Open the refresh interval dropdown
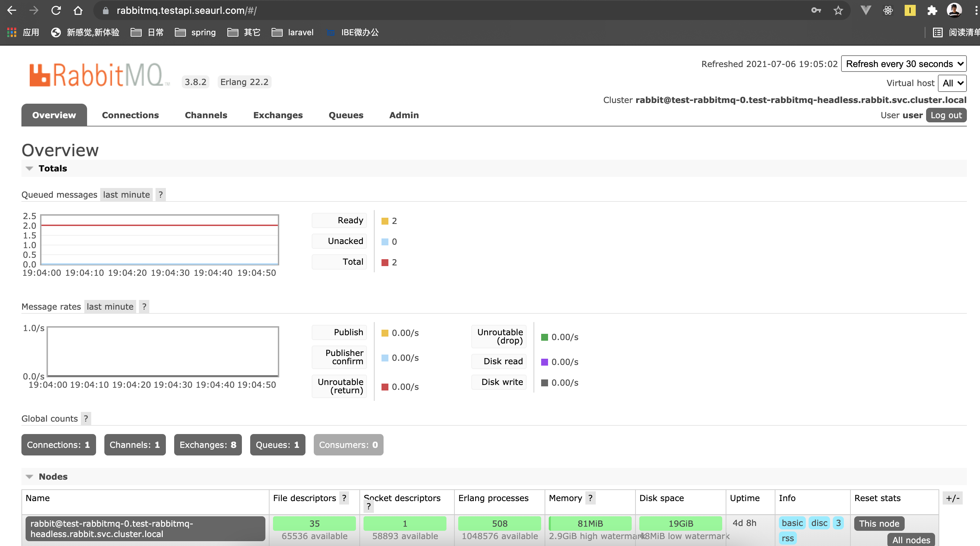The height and width of the screenshot is (546, 980). pyautogui.click(x=904, y=64)
